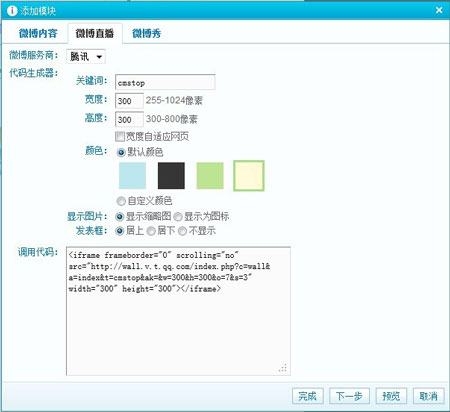This screenshot has height=412, width=450.
Task: Switch to the 微博秀 tab
Action: click(x=146, y=33)
